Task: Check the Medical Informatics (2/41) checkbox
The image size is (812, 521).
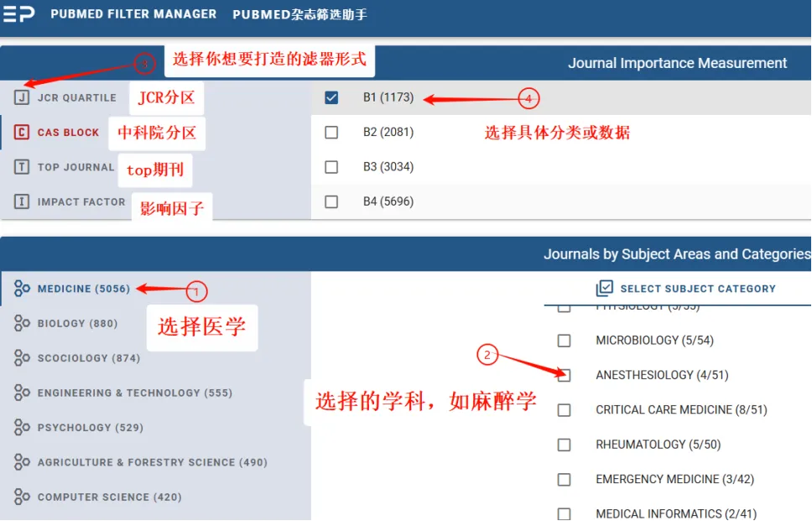Action: 564,513
